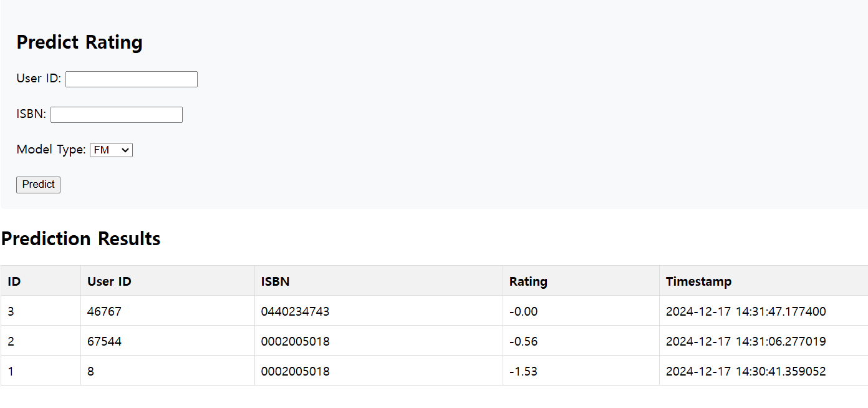The image size is (868, 408).
Task: Open the Model Type dropdown
Action: [112, 150]
